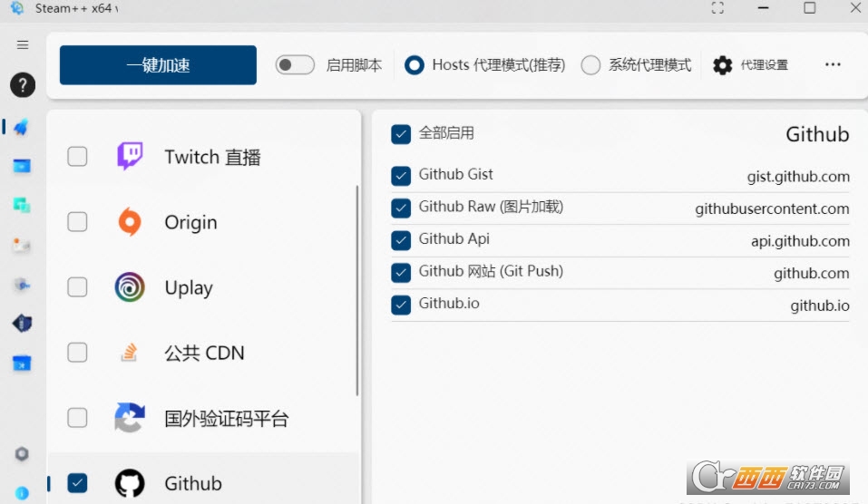Screen dimensions: 868x504
Task: Click the service list vertical scrollbar
Action: (357, 291)
